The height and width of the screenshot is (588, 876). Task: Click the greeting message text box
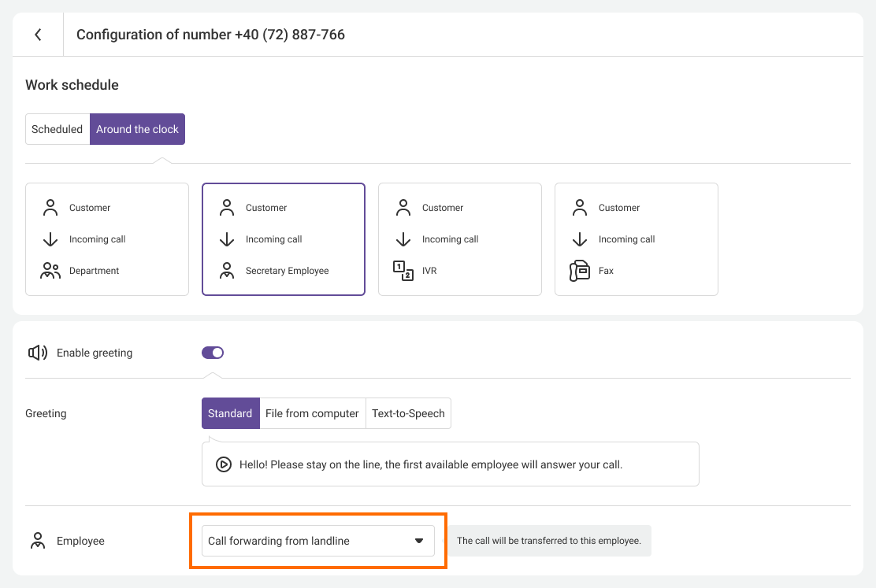pyautogui.click(x=457, y=464)
